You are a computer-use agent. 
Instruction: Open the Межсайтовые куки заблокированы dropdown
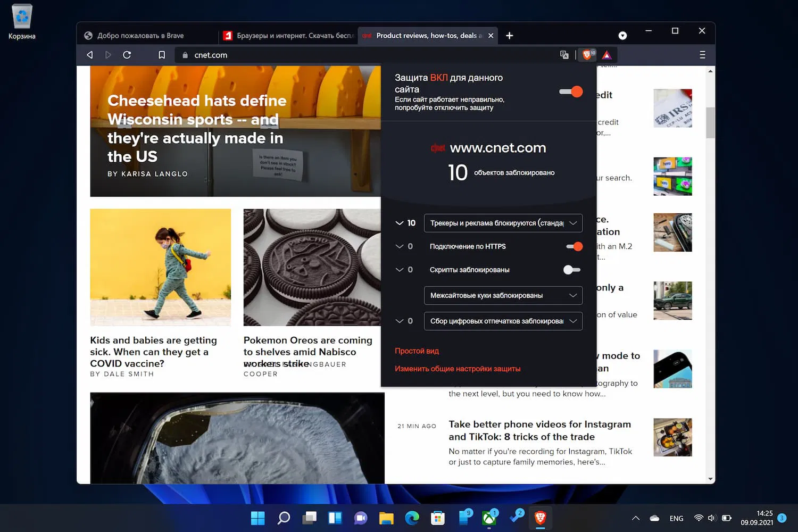click(x=503, y=295)
